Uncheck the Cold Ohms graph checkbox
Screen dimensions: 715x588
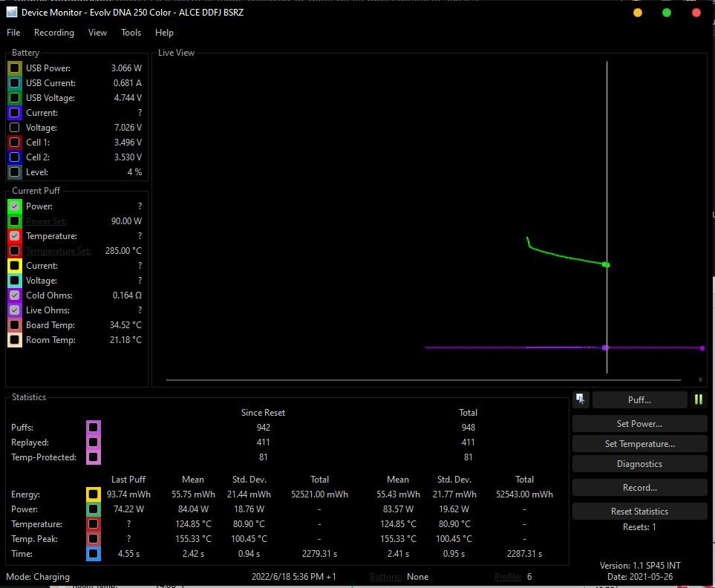point(15,295)
